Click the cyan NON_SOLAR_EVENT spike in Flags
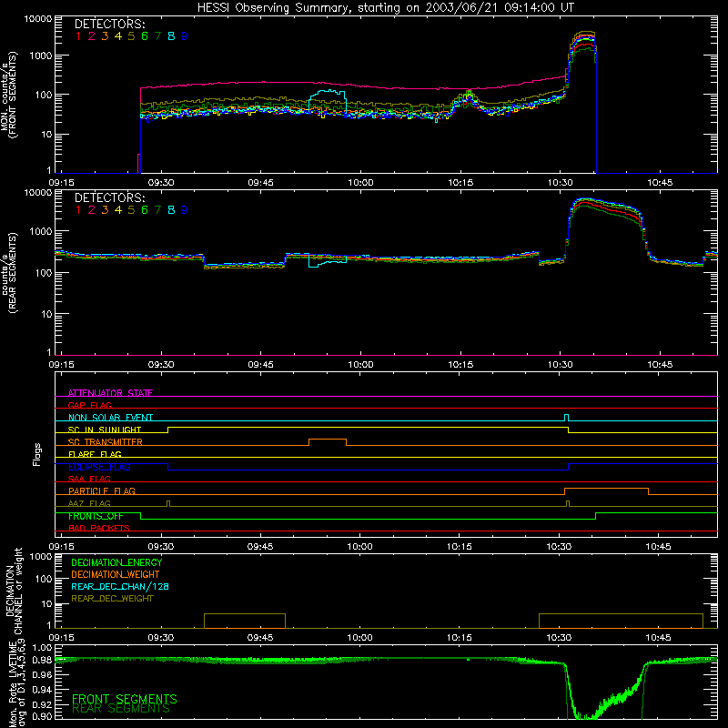The height and width of the screenshot is (728, 728). tap(566, 418)
